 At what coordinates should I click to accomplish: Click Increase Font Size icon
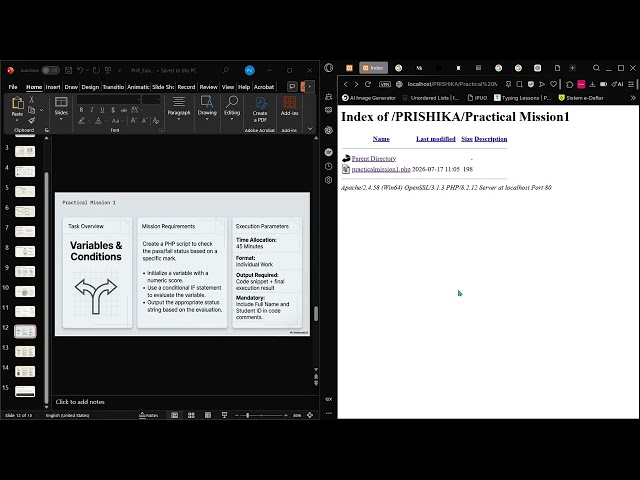[133, 121]
